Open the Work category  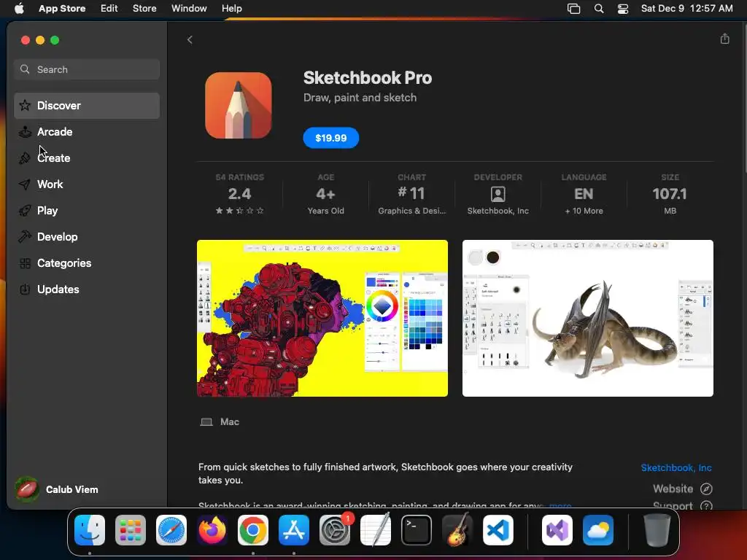pos(87,184)
